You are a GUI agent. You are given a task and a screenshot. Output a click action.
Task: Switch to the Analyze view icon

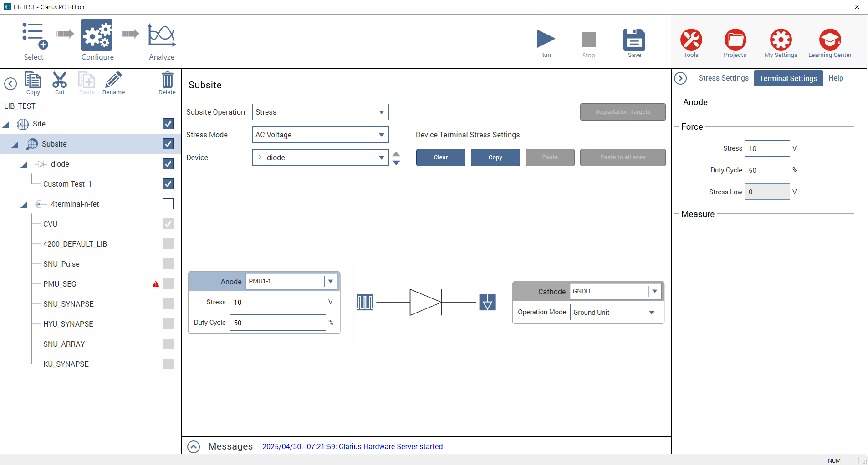(x=161, y=36)
